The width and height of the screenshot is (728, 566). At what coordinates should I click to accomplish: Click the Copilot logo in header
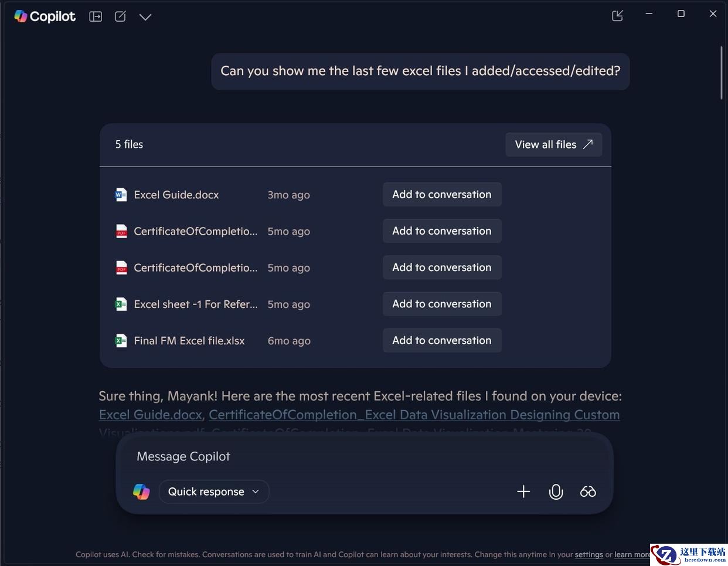pos(45,16)
